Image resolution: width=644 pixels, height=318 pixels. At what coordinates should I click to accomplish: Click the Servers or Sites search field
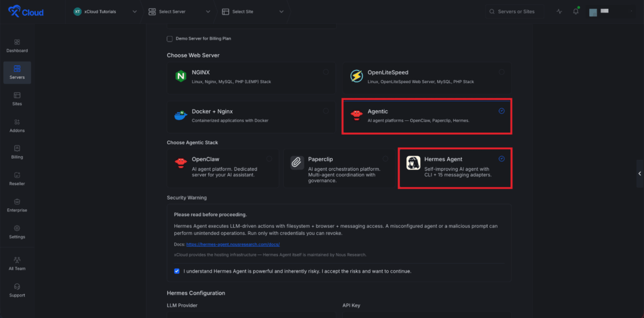(516, 11)
